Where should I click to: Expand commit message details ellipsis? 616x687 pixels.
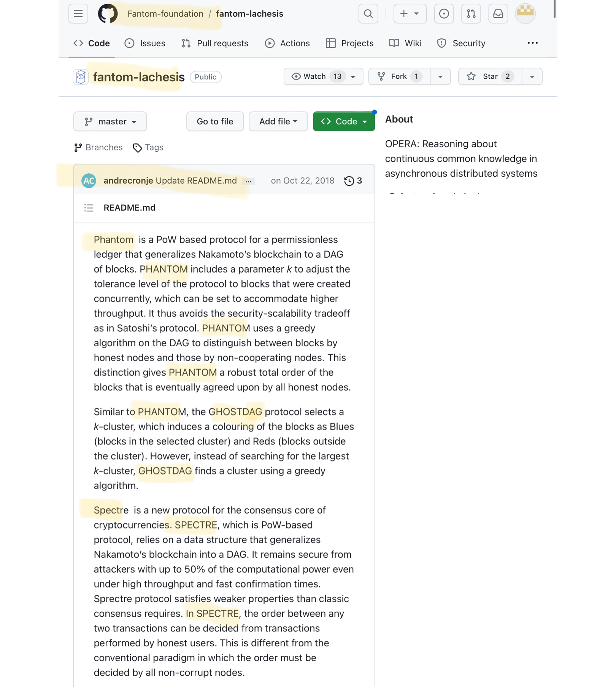(x=248, y=181)
